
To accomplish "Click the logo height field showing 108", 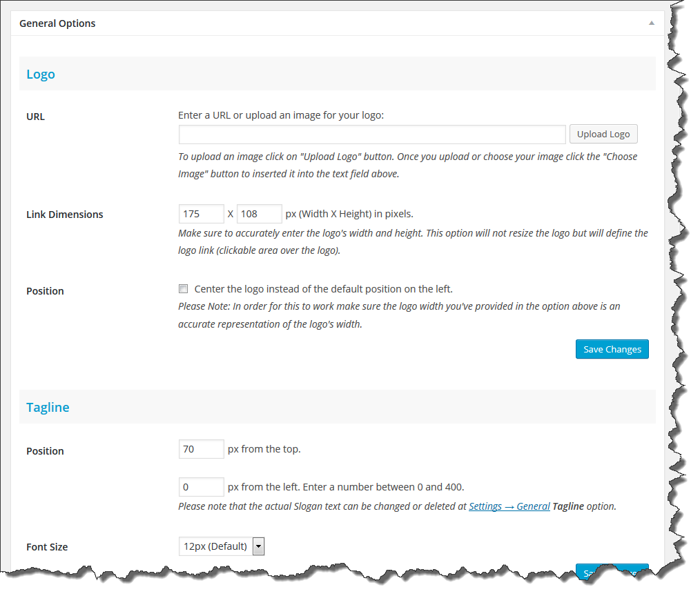I will click(259, 214).
